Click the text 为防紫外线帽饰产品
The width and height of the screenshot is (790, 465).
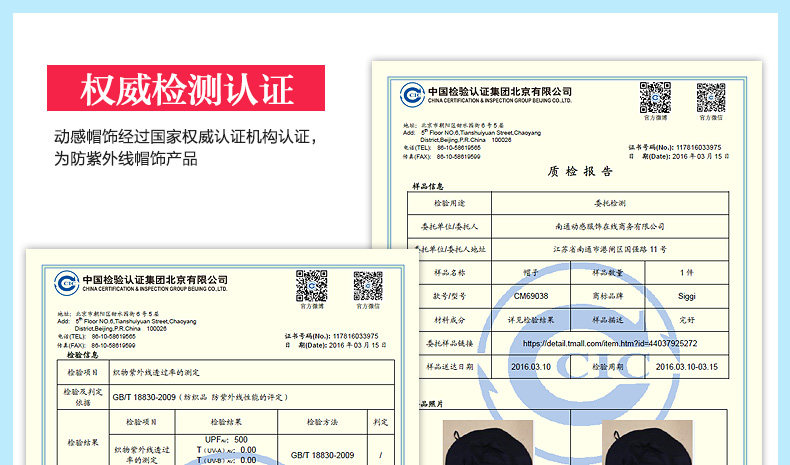point(125,159)
